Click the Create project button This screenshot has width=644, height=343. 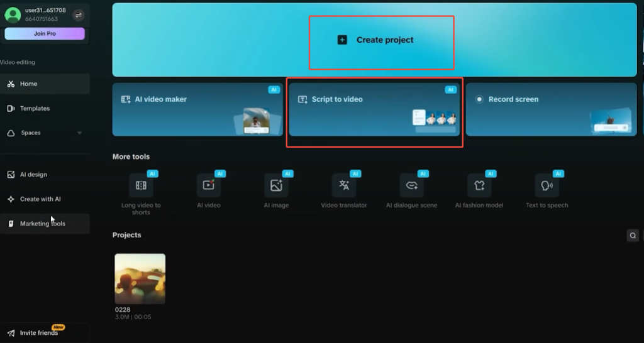375,40
